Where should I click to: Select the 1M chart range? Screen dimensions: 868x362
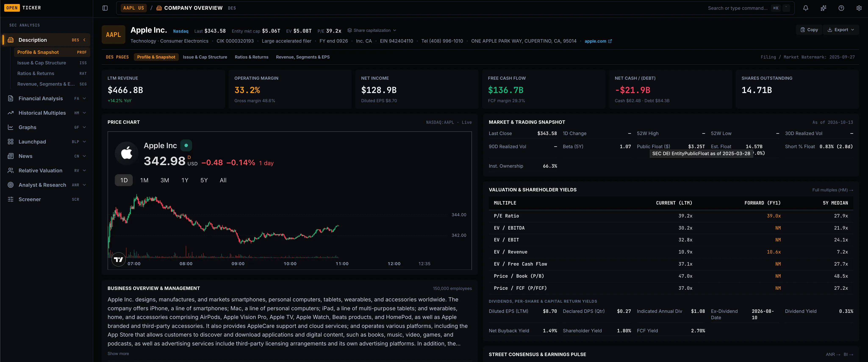pyautogui.click(x=144, y=180)
